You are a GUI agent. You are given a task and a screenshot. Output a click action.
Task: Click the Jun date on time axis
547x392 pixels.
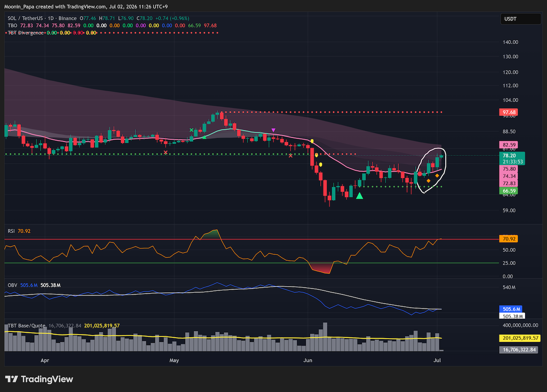[x=307, y=360]
